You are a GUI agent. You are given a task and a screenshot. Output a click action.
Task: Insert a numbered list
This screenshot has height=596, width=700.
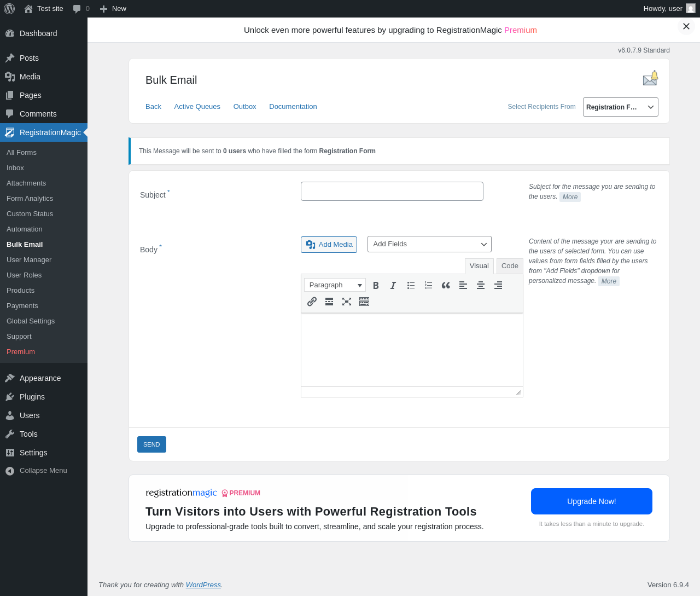pyautogui.click(x=428, y=285)
